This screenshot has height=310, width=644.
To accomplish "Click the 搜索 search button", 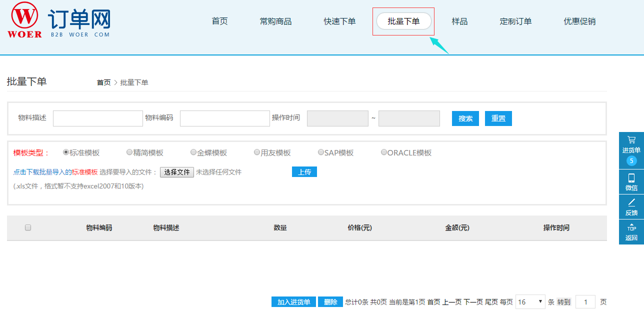I will pos(465,118).
